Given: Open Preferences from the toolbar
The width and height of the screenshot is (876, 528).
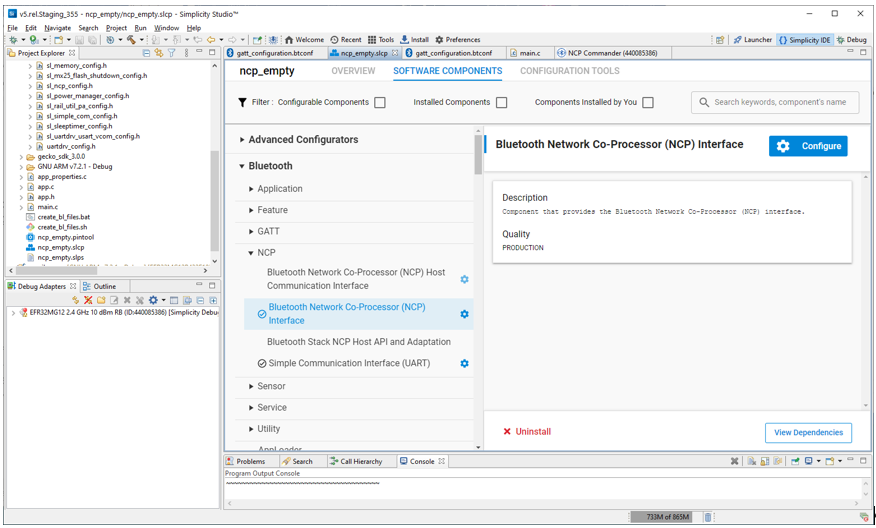Looking at the screenshot, I should (x=457, y=40).
